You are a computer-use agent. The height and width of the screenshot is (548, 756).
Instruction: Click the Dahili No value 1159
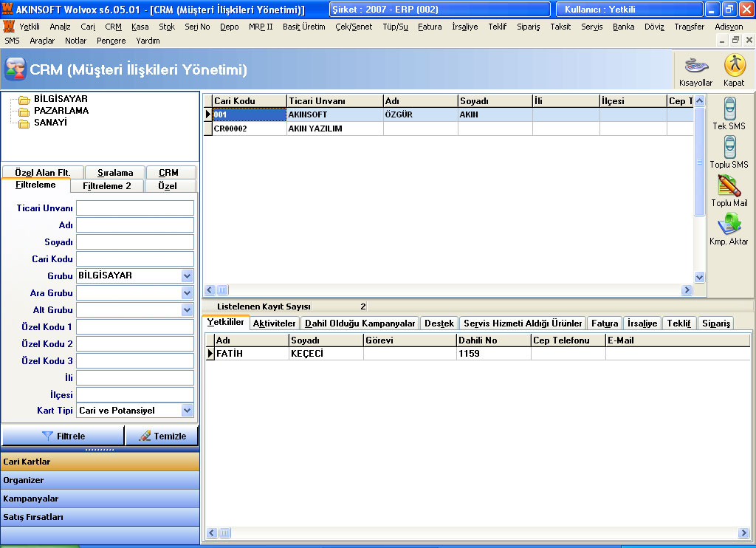(x=493, y=354)
